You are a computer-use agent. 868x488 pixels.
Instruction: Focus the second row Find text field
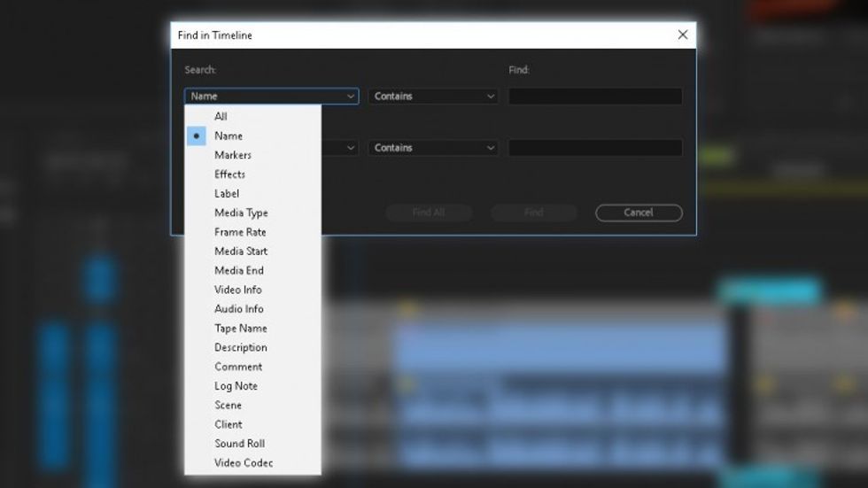[x=595, y=148]
